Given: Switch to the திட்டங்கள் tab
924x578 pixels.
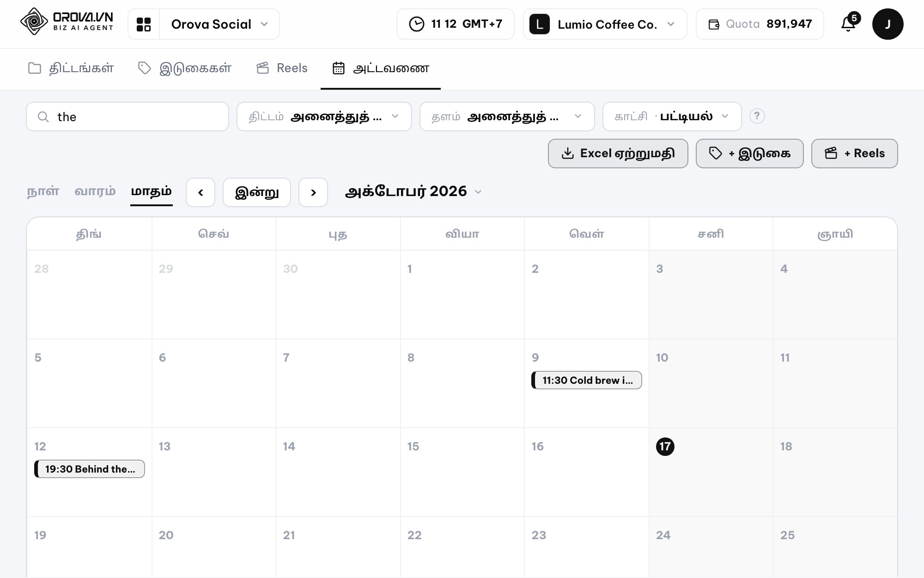Looking at the screenshot, I should click(71, 68).
